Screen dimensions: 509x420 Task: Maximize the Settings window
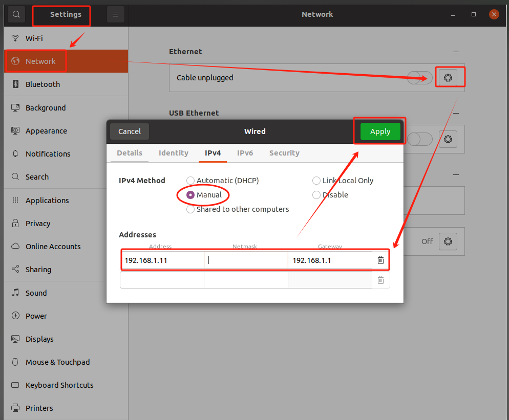click(x=474, y=14)
